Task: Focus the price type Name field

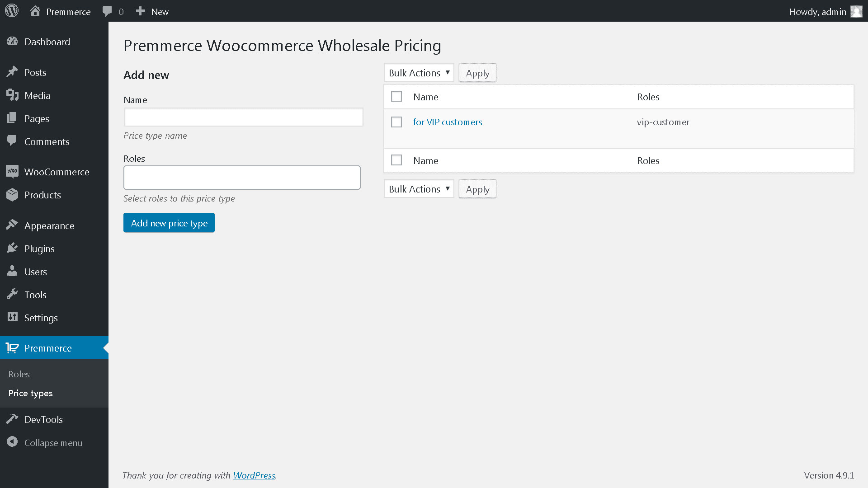Action: (x=244, y=117)
